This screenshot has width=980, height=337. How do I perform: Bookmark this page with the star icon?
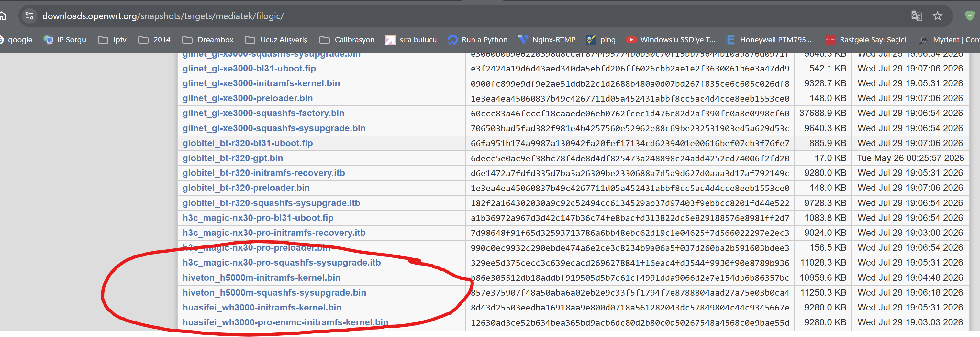(937, 16)
